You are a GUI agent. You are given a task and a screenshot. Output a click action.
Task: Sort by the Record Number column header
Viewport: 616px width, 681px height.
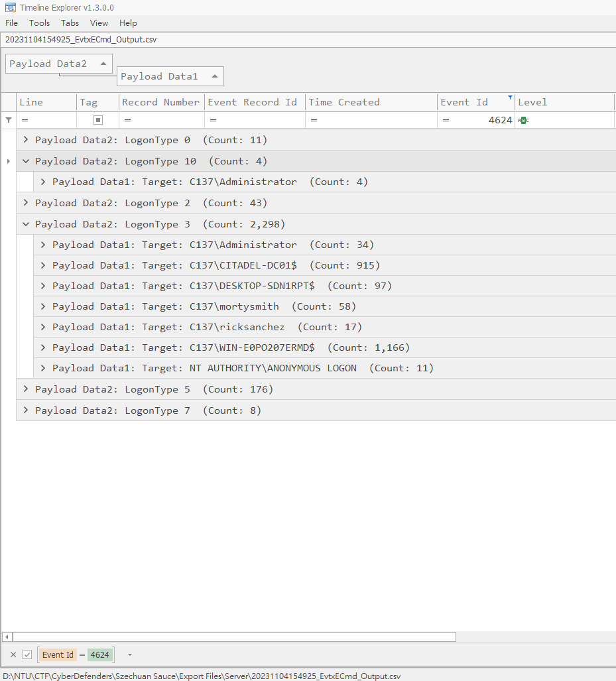coord(162,102)
